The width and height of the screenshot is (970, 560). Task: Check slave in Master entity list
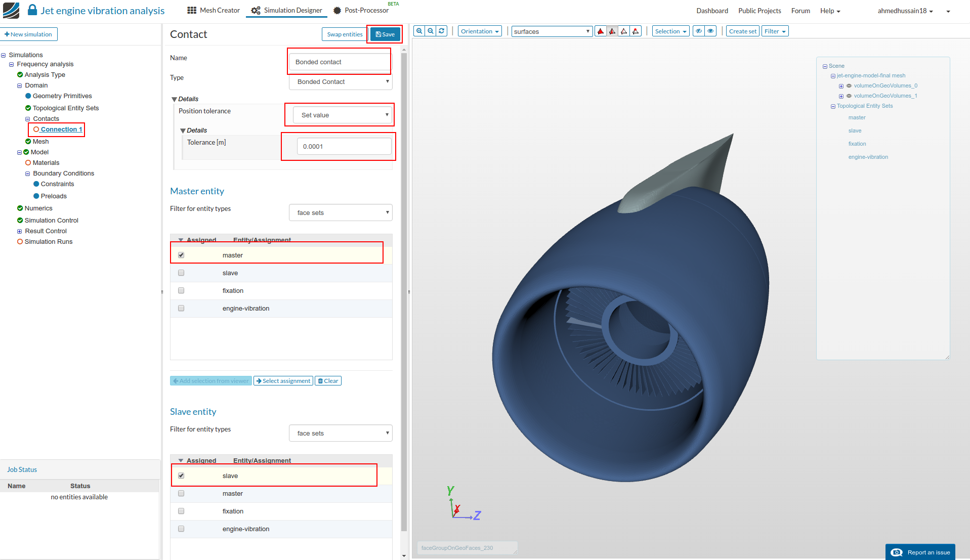coord(181,273)
